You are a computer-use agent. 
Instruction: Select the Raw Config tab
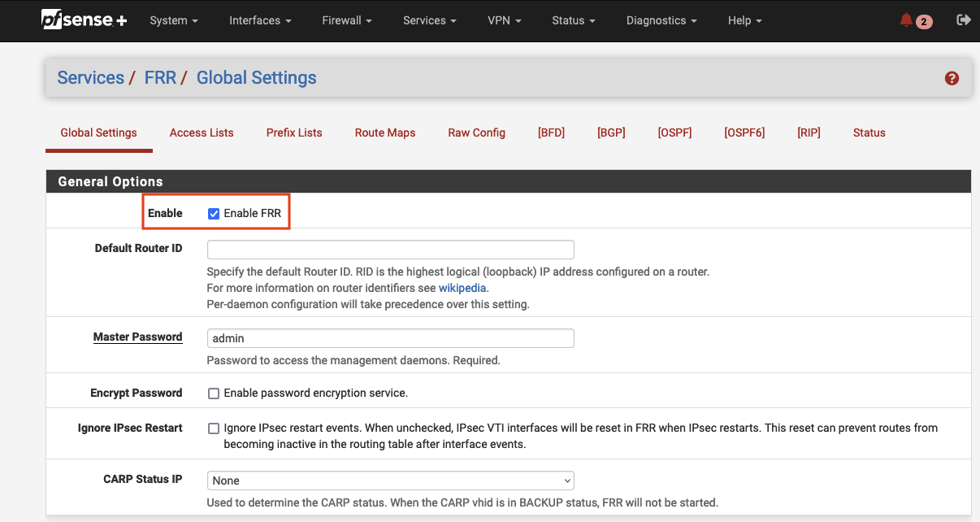click(476, 133)
